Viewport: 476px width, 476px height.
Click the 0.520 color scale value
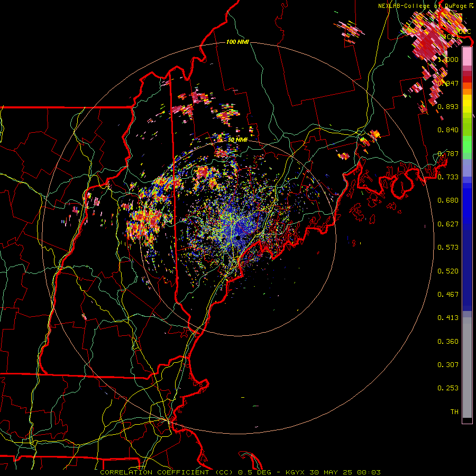click(x=448, y=271)
